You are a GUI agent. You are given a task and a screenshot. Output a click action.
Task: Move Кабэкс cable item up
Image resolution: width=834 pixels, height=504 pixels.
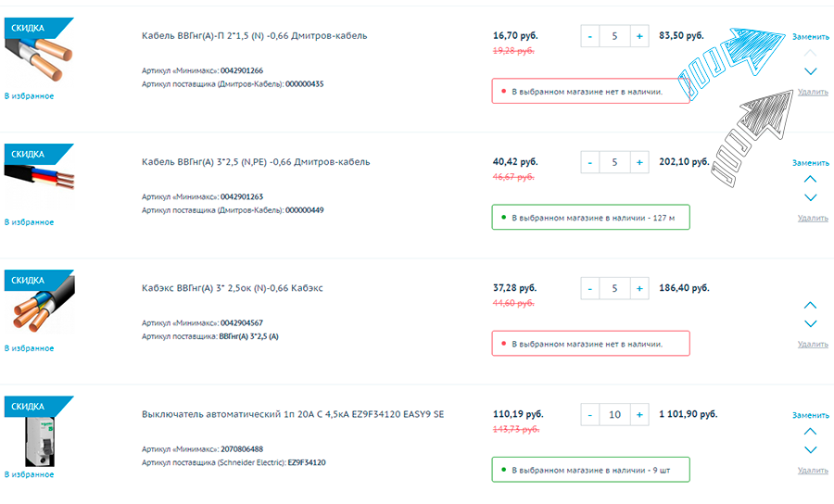tap(810, 305)
